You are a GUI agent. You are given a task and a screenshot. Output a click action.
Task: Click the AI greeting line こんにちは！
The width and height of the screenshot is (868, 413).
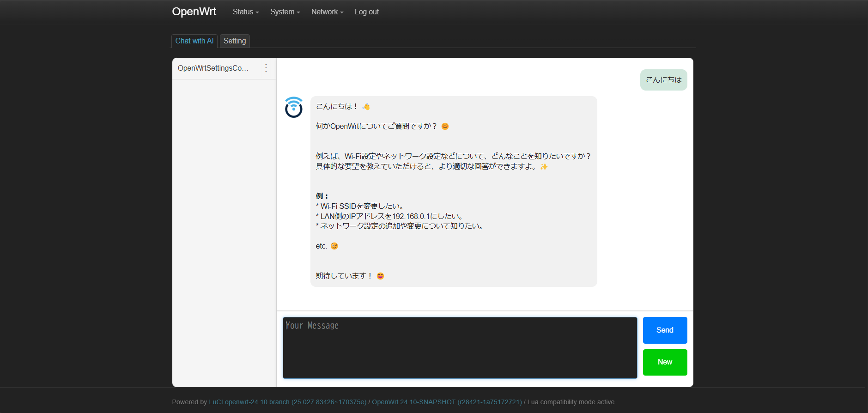343,107
